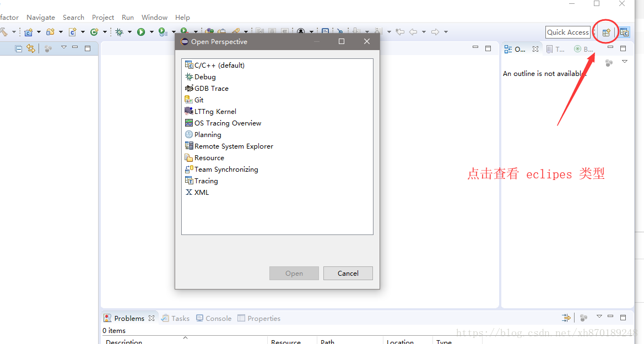Open the Forward history dropdown arrow
Image resolution: width=644 pixels, height=344 pixels.
446,32
